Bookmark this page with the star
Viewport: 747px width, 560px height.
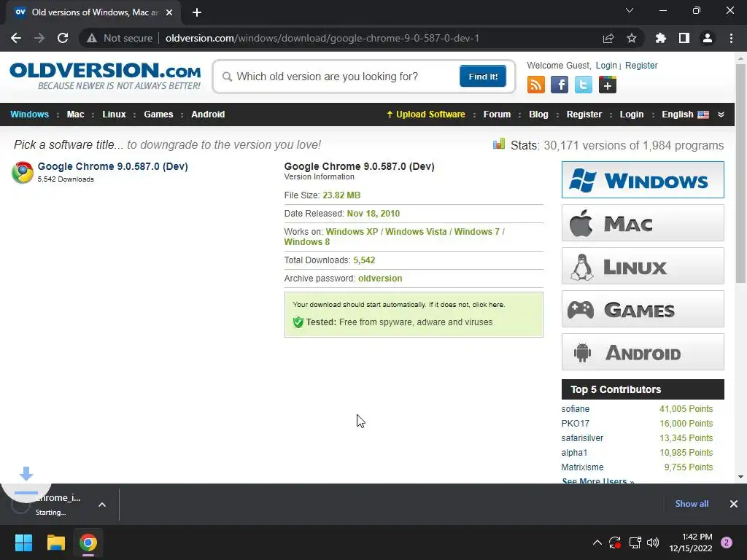click(x=632, y=38)
